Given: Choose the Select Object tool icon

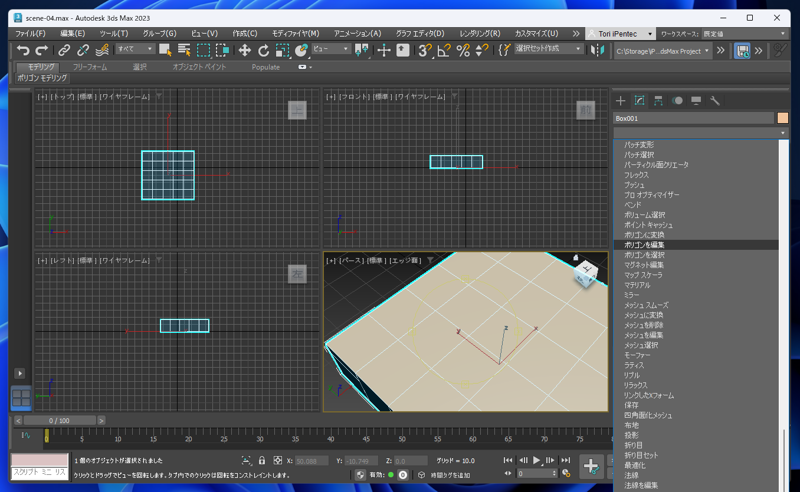Looking at the screenshot, I should click(x=165, y=50).
